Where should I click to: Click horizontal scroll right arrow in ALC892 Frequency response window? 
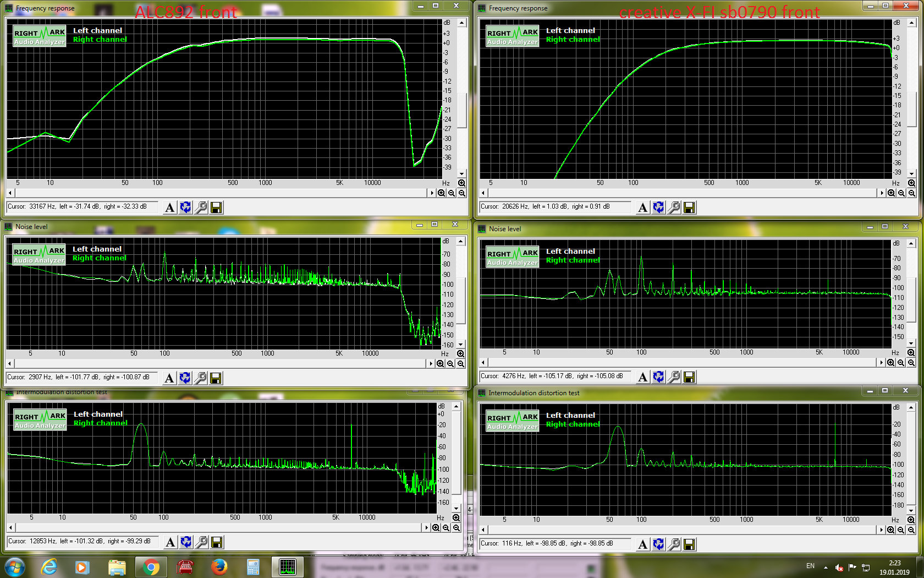tap(432, 193)
